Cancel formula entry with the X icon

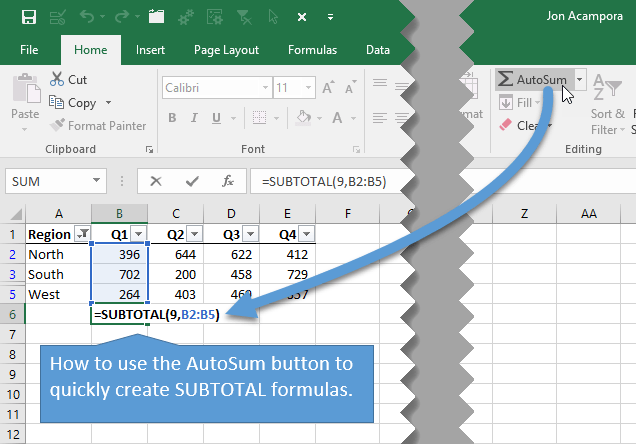tap(155, 181)
